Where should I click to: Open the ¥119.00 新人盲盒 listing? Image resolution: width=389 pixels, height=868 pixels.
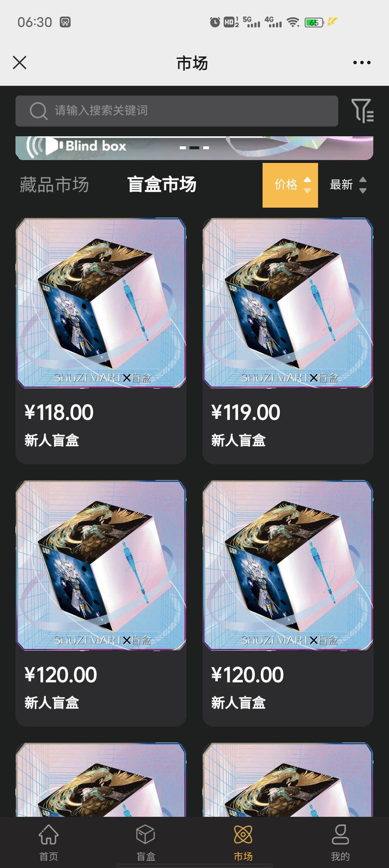(288, 341)
